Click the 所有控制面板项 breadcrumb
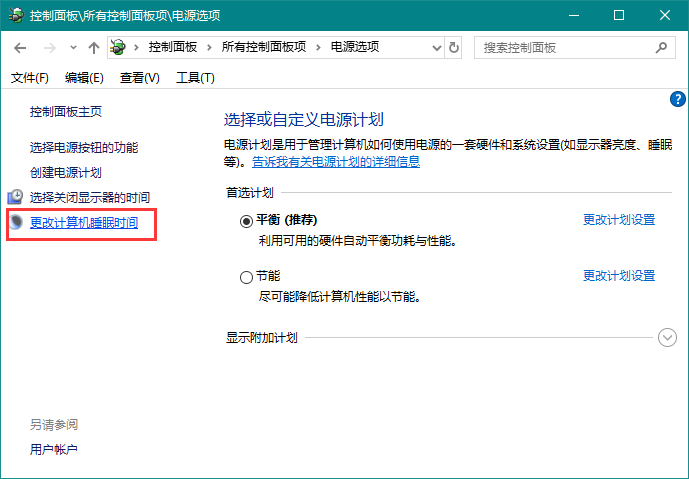Viewport: 689px width, 479px height. point(264,47)
